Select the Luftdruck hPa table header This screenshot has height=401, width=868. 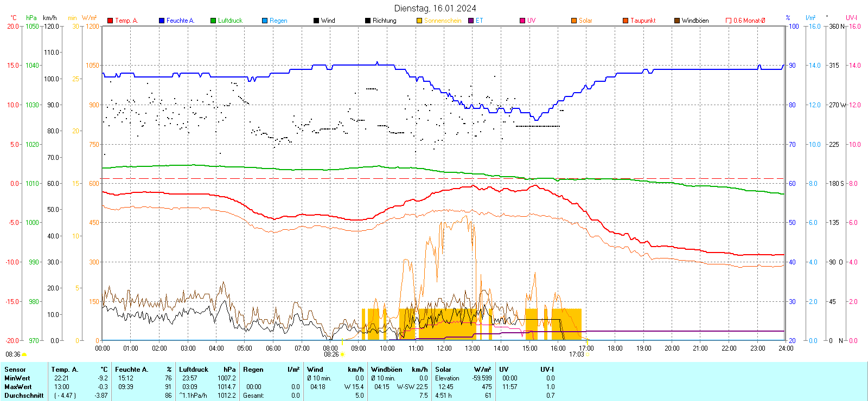pos(207,370)
